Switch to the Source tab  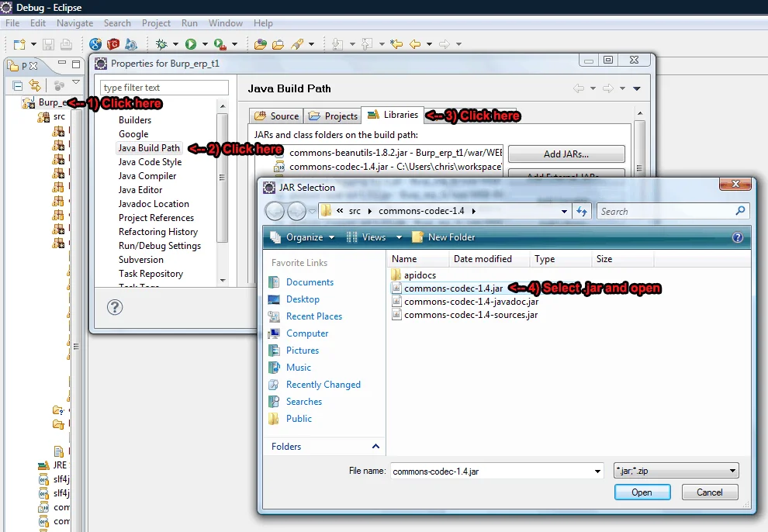pos(277,116)
